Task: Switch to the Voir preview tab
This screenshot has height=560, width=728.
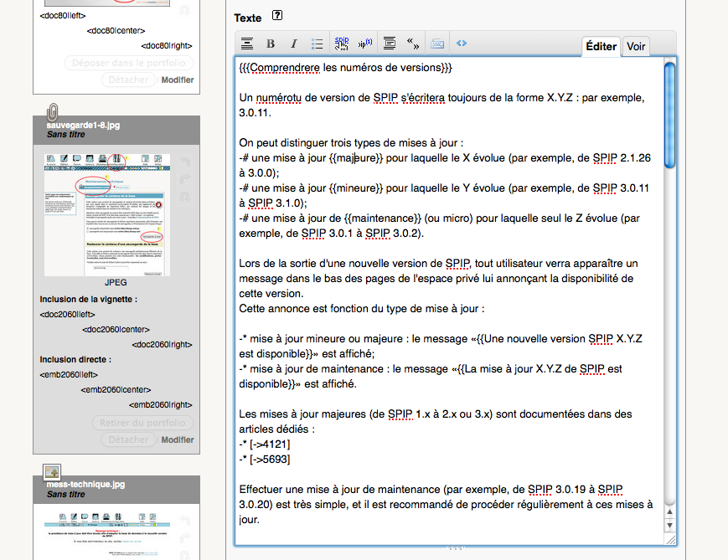Action: coord(636,47)
